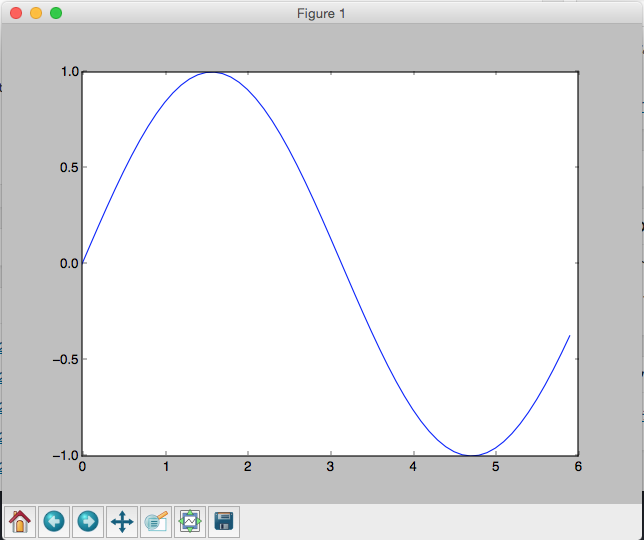Maximize the window with green button

(x=55, y=13)
